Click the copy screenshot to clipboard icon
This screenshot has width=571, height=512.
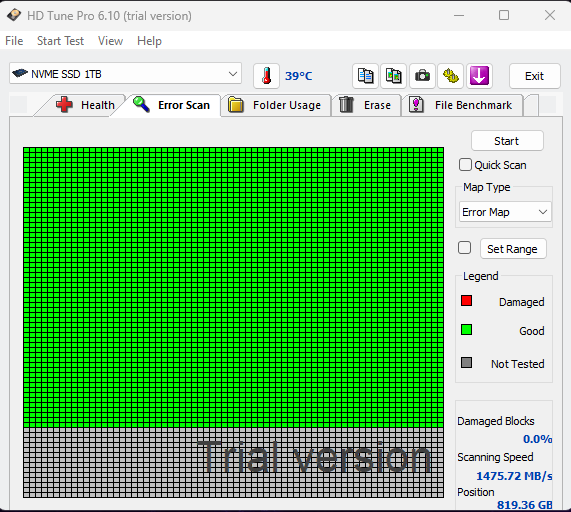click(x=393, y=76)
